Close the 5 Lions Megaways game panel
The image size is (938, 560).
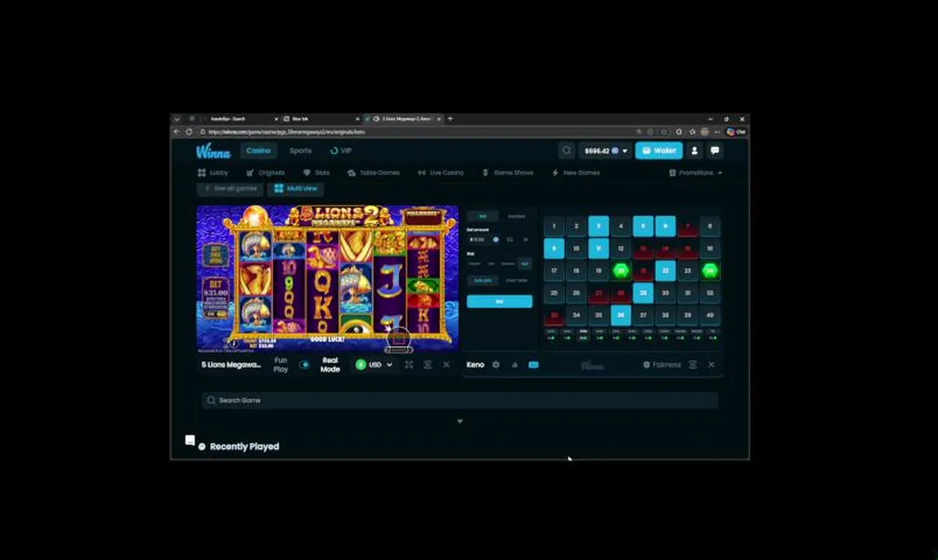pos(446,365)
